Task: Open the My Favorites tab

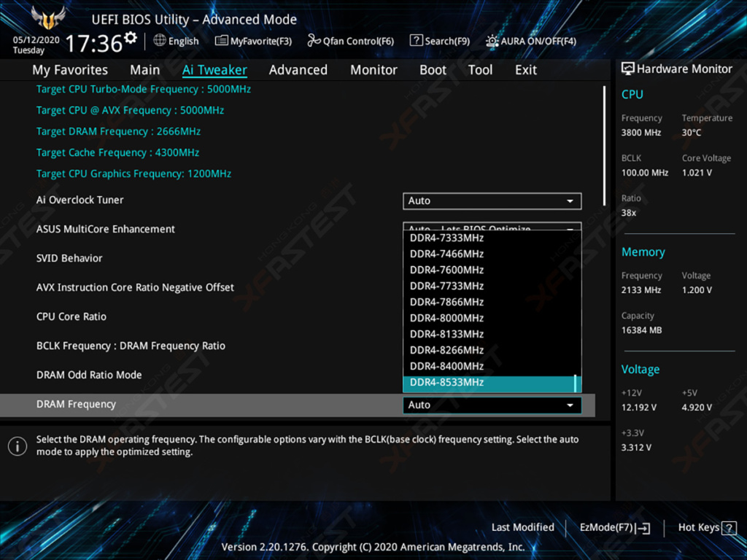Action: (70, 70)
